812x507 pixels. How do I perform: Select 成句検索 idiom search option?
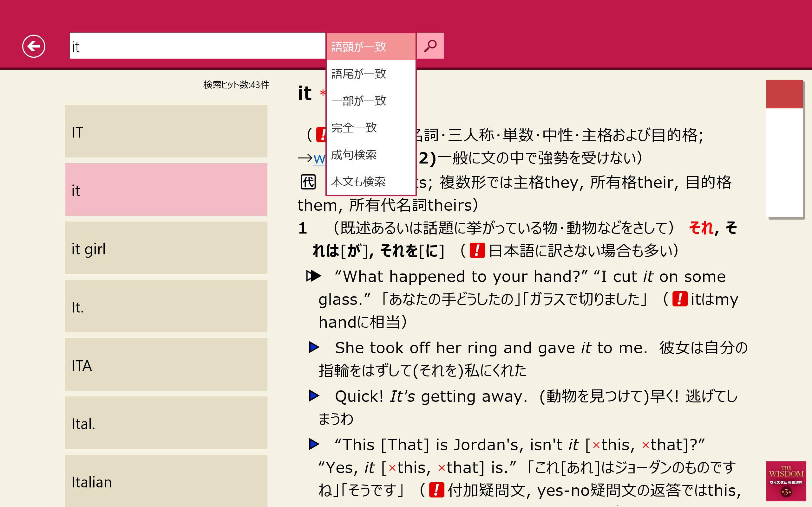(370, 155)
